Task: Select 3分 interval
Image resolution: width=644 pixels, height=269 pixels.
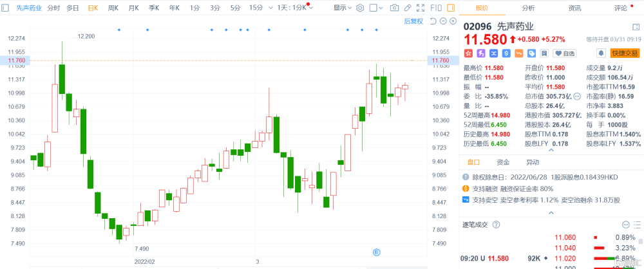Action: point(215,8)
